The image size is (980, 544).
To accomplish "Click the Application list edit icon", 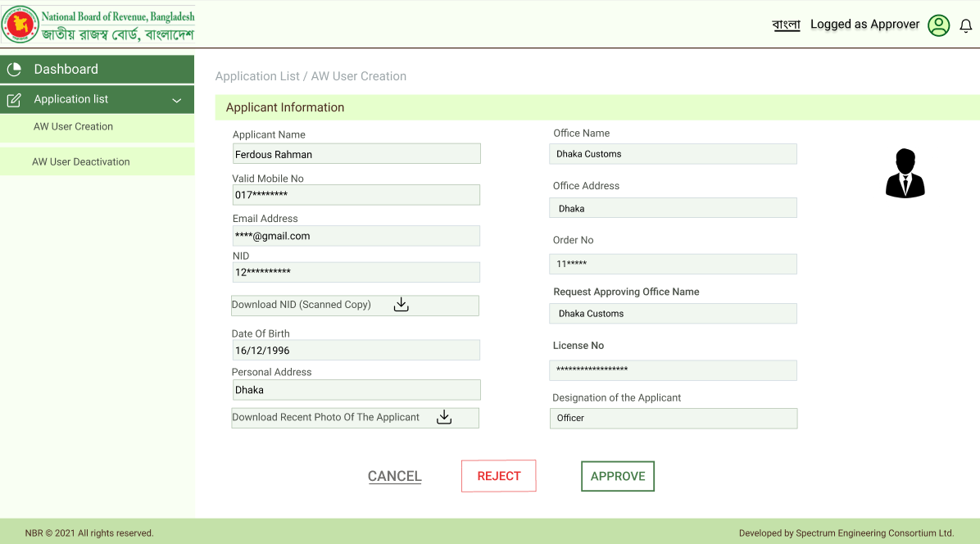I will 15,99.
